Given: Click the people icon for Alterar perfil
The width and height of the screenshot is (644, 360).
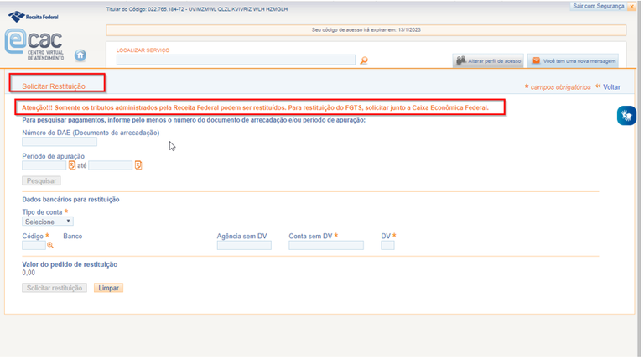Looking at the screenshot, I should coord(461,60).
